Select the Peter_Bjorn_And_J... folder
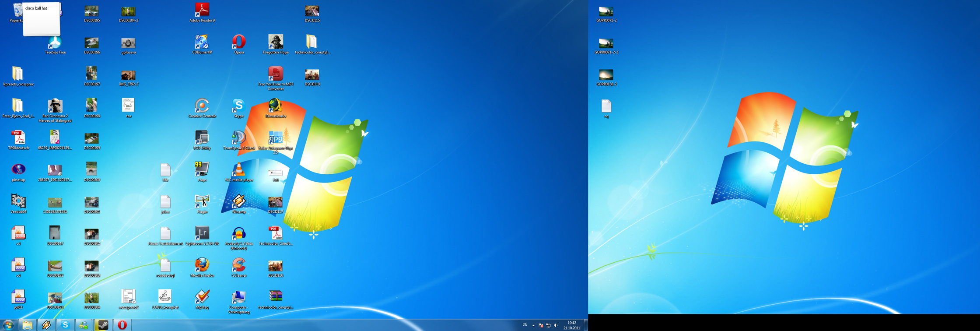 point(18,108)
